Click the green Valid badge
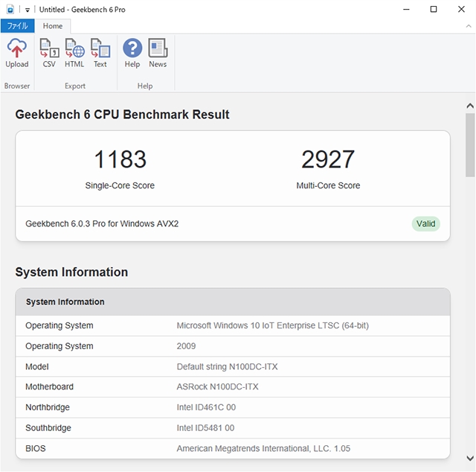The image size is (476, 472). (425, 223)
